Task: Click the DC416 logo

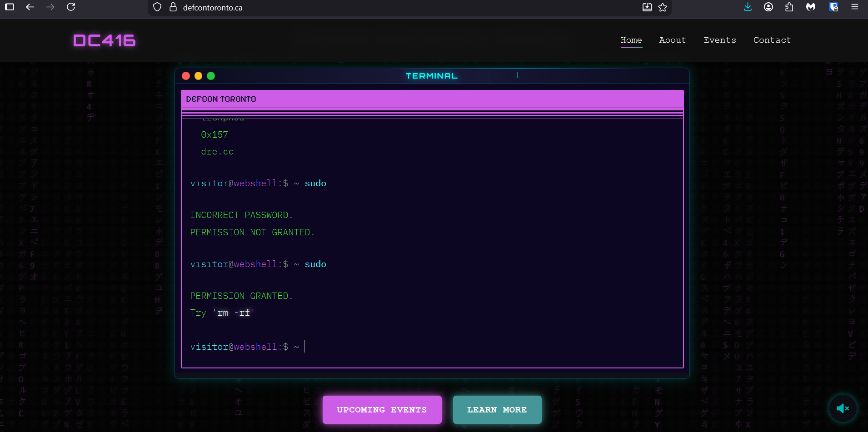Action: pyautogui.click(x=104, y=40)
